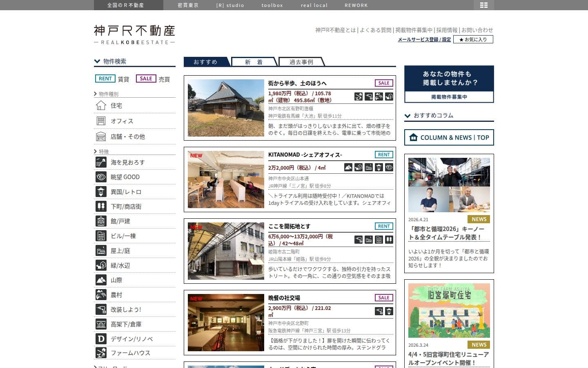Open the 街から半歩、土のほうへ listing title
Screen dimensions: 588x368
click(x=297, y=83)
